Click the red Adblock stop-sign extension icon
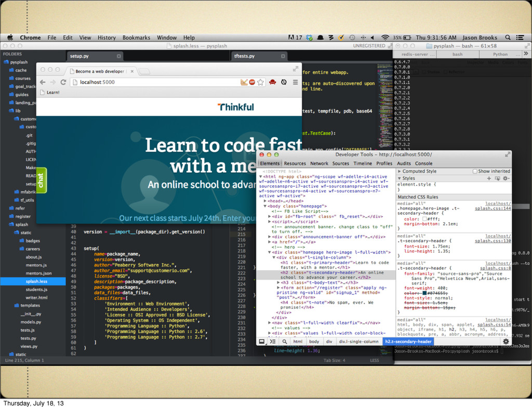Viewport: 532px width, 409px height. pyautogui.click(x=252, y=82)
